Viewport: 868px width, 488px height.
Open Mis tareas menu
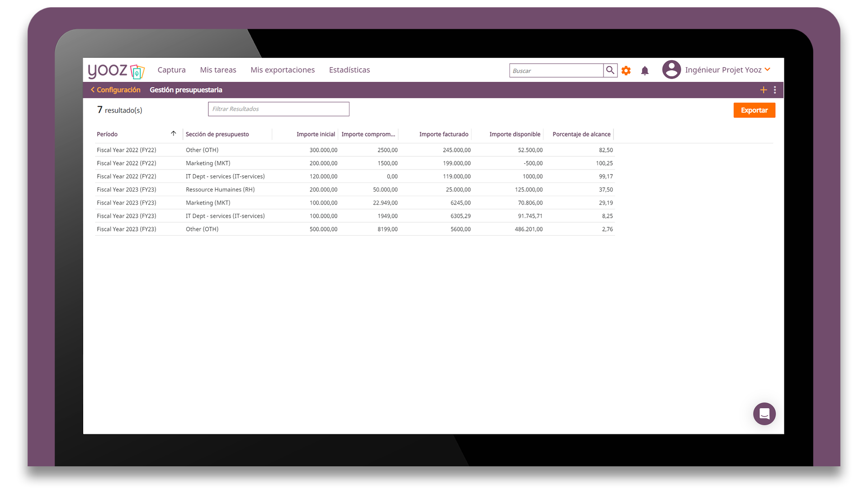tap(218, 70)
